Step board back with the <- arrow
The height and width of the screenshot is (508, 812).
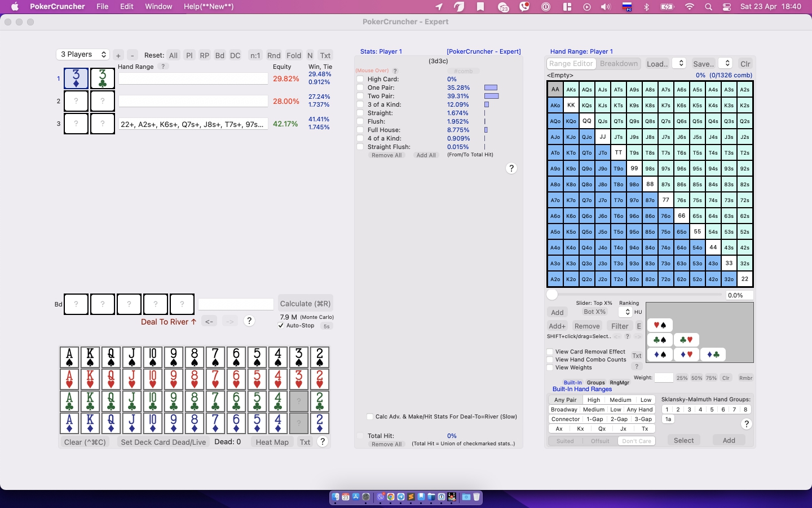(209, 321)
